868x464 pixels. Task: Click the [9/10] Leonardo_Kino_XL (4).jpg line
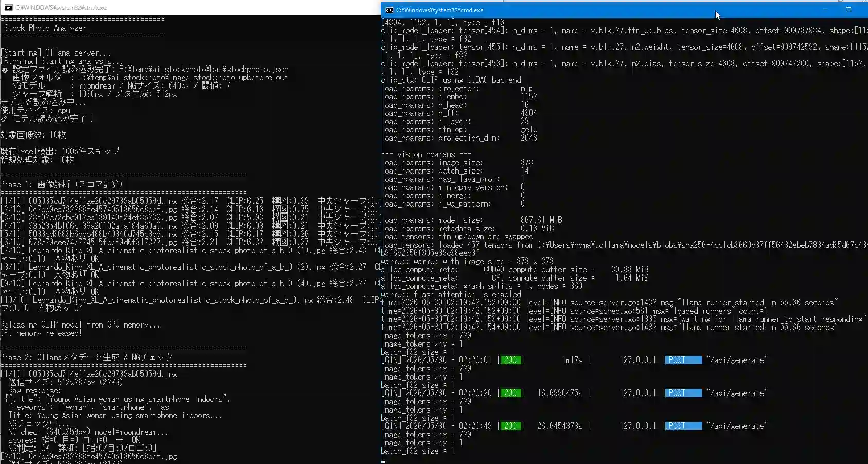189,283
